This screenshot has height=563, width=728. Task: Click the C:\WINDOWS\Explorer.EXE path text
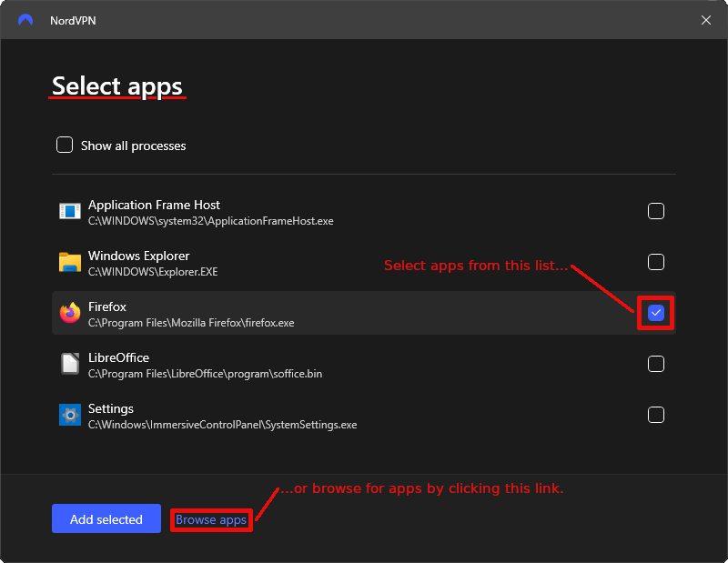(x=153, y=272)
